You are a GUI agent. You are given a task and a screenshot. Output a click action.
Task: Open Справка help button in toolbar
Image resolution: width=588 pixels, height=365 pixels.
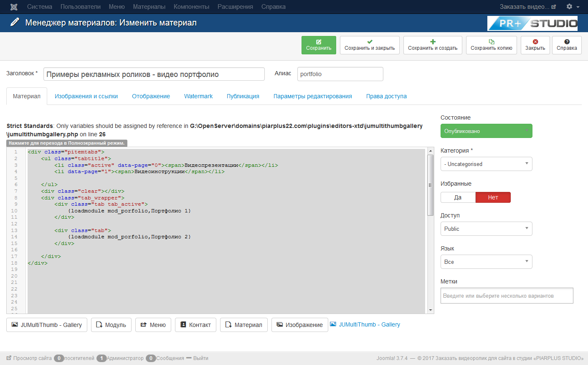pyautogui.click(x=567, y=45)
